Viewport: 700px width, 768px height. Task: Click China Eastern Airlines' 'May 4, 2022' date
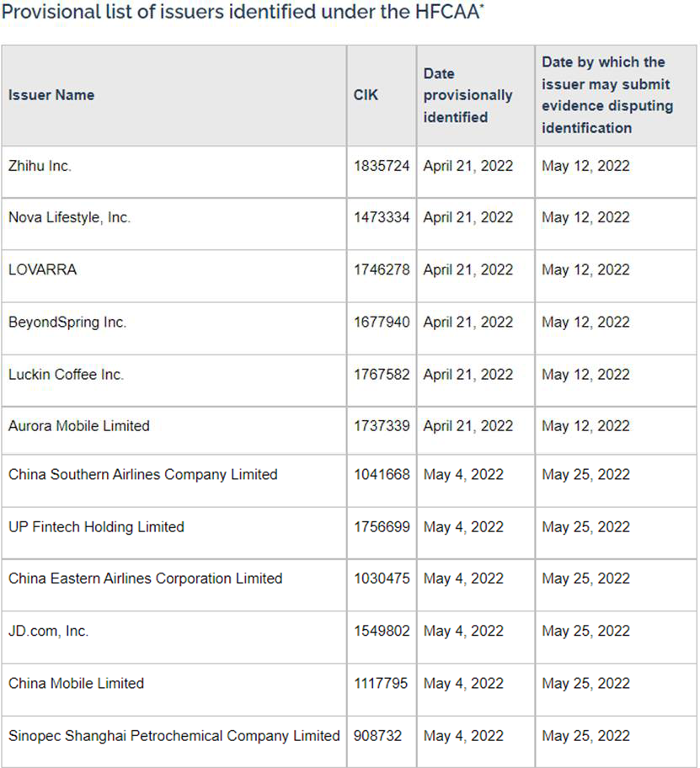(x=463, y=579)
